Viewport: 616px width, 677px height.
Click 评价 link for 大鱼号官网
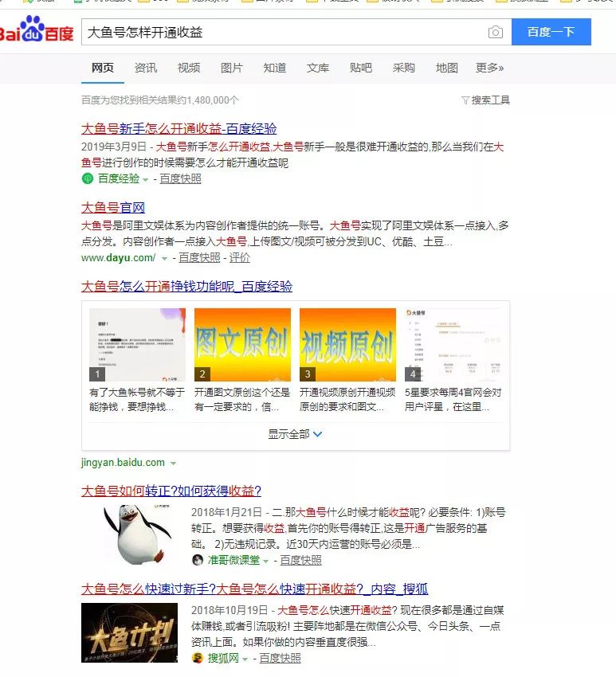point(239,258)
